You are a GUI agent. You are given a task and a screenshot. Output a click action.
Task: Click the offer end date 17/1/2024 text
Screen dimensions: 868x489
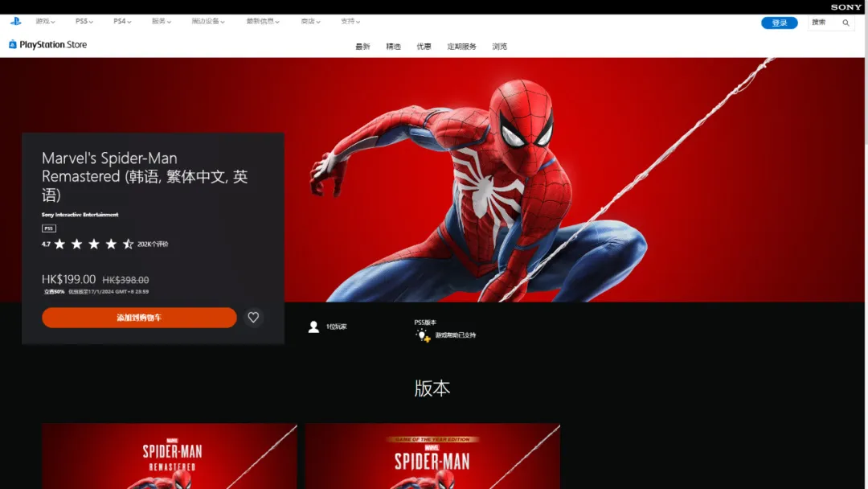(108, 292)
